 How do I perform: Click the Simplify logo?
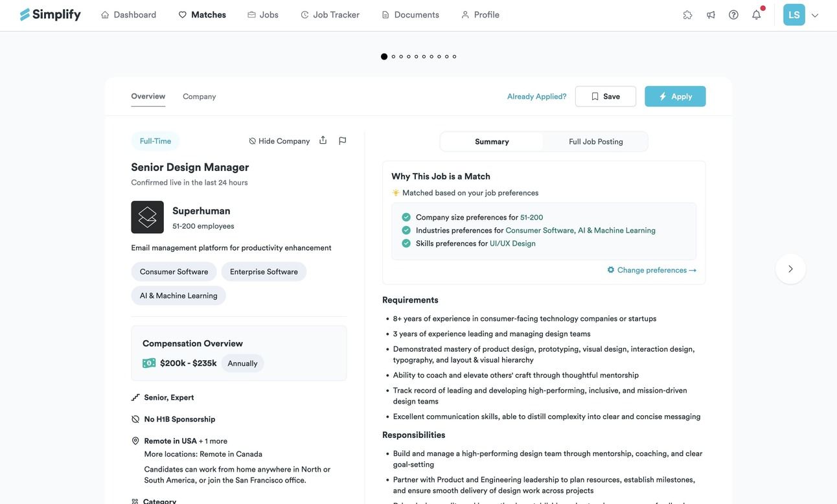pos(51,14)
